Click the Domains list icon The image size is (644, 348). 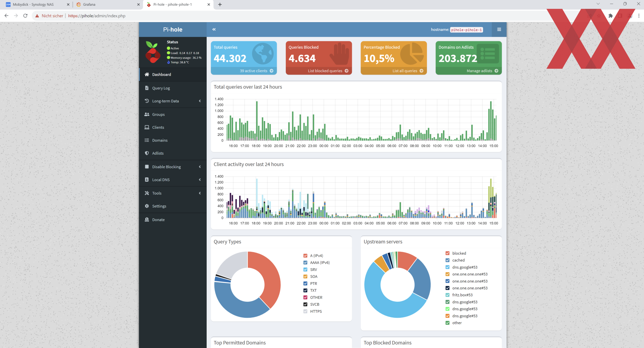147,140
